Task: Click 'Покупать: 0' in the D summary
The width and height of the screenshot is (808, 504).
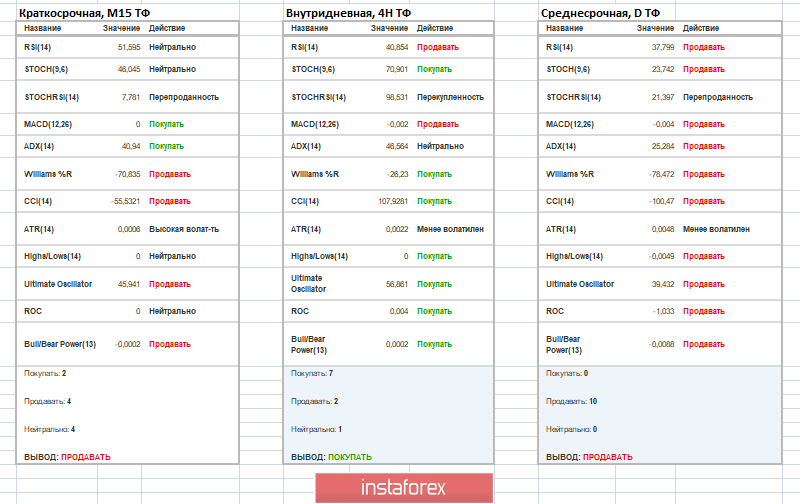Action: 567,373
